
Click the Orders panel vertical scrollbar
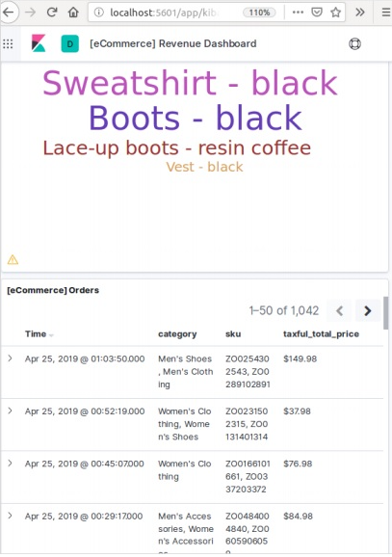coord(385,313)
